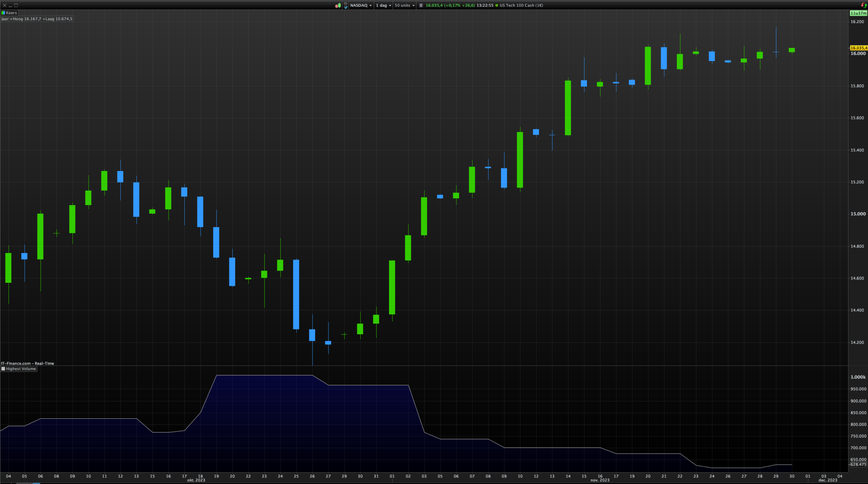The height and width of the screenshot is (484, 868).
Task: Click the Jaar Hoog Laag info box
Action: 37,19
